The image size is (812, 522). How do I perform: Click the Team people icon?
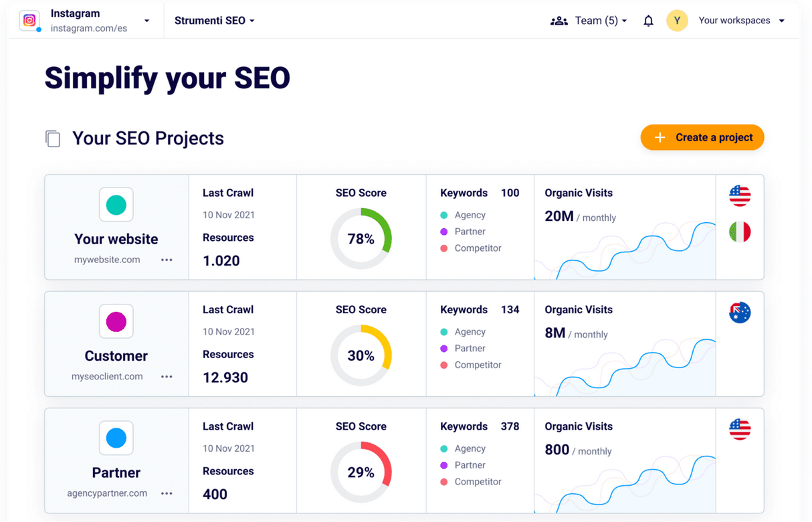[559, 21]
